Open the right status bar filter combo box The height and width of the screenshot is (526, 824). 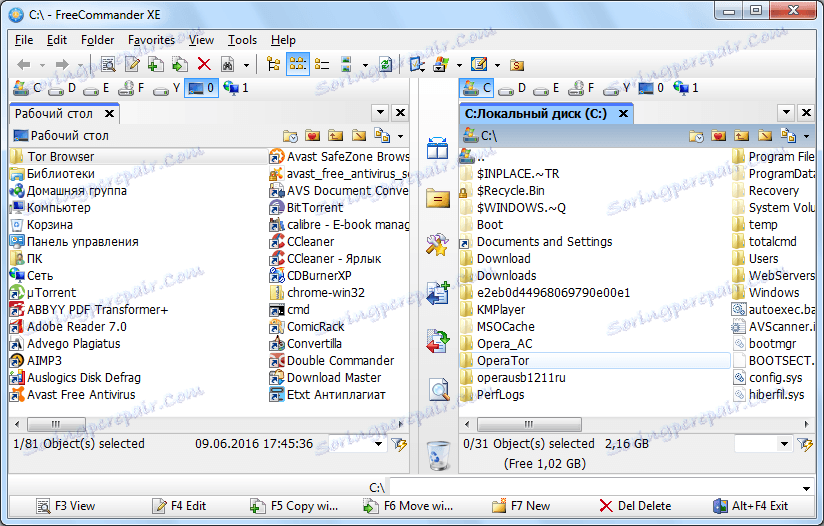764,445
